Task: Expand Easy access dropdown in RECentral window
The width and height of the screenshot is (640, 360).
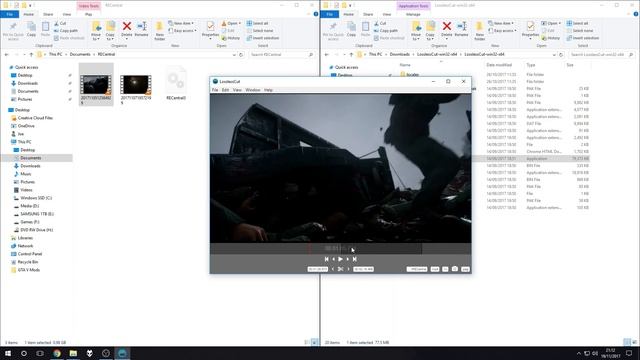Action: [x=182, y=31]
